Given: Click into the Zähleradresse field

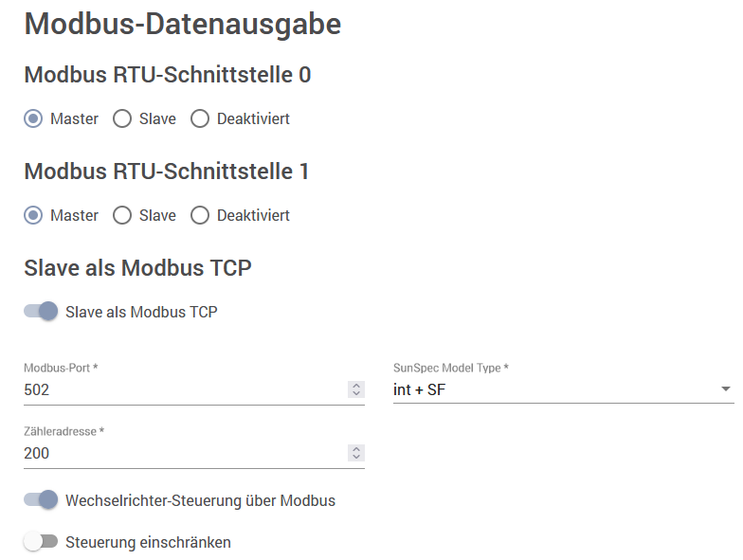Looking at the screenshot, I should [x=185, y=453].
